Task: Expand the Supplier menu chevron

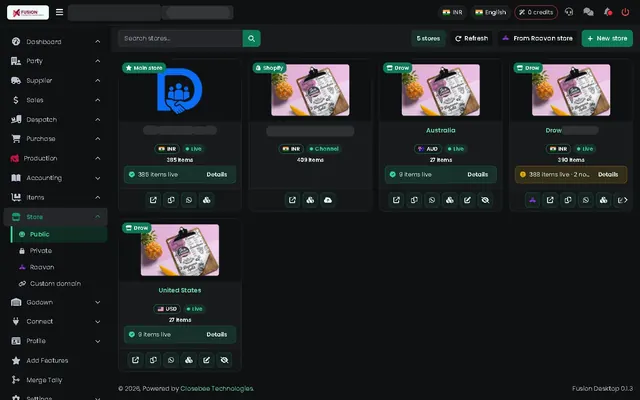Action: [x=98, y=81]
